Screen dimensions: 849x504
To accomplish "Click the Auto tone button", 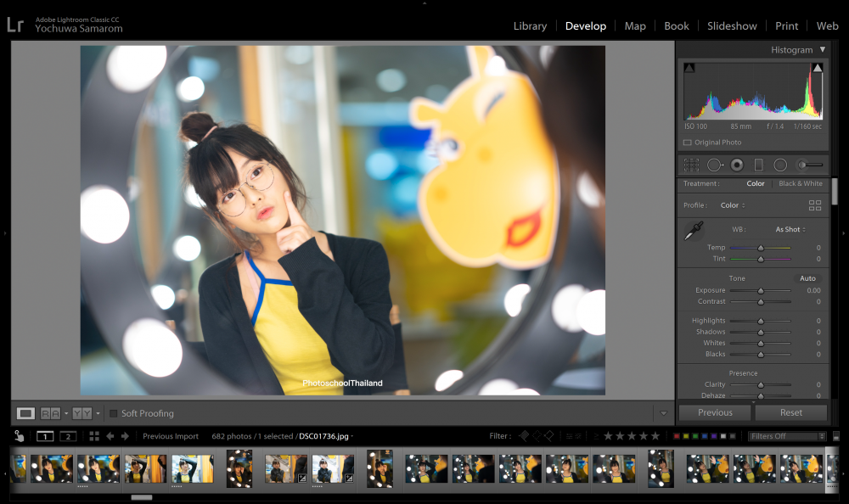I will point(807,278).
